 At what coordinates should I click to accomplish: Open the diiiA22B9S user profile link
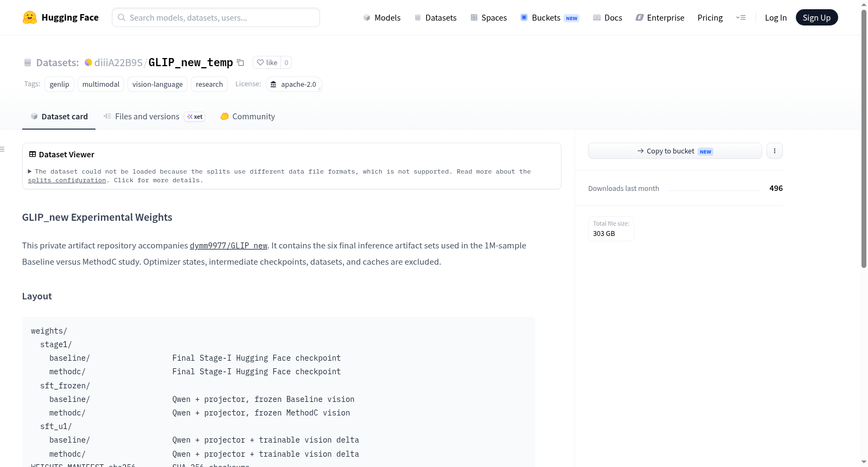118,62
